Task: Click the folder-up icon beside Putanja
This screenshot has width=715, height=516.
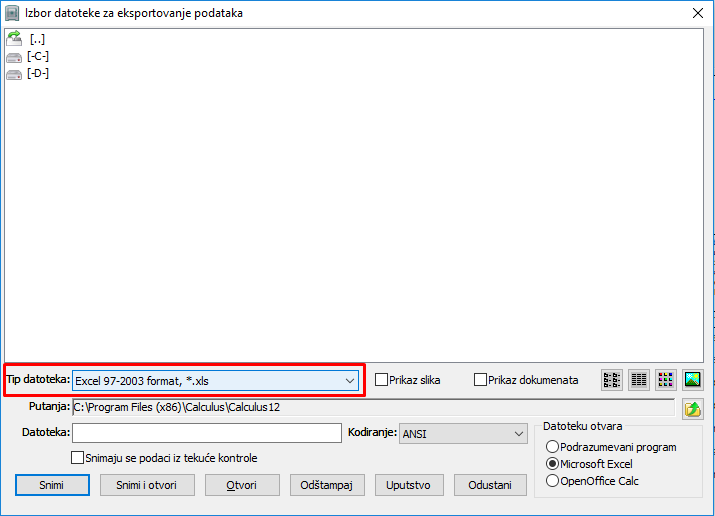Action: [x=692, y=408]
